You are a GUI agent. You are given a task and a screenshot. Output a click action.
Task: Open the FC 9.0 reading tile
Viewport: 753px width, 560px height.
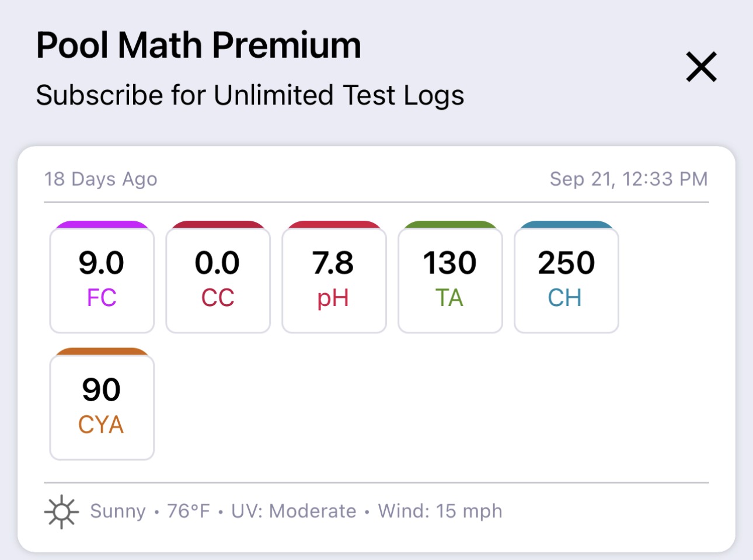point(102,280)
